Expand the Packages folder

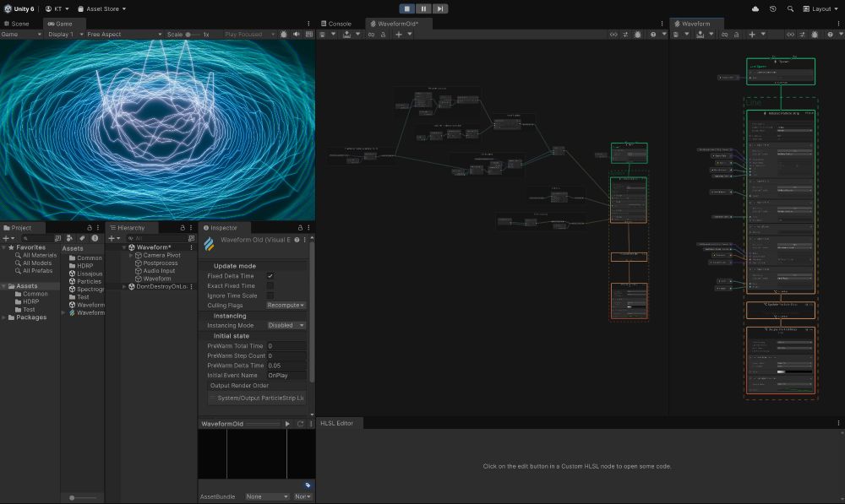point(3,317)
